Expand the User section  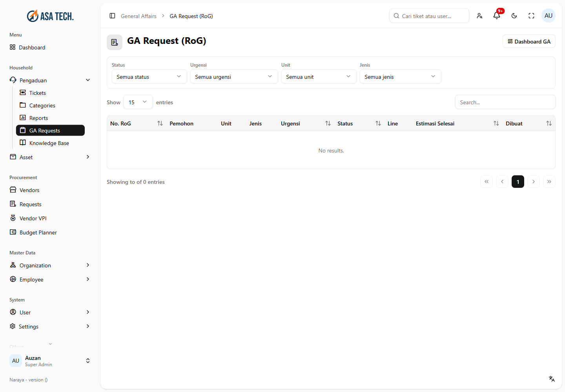(x=50, y=312)
